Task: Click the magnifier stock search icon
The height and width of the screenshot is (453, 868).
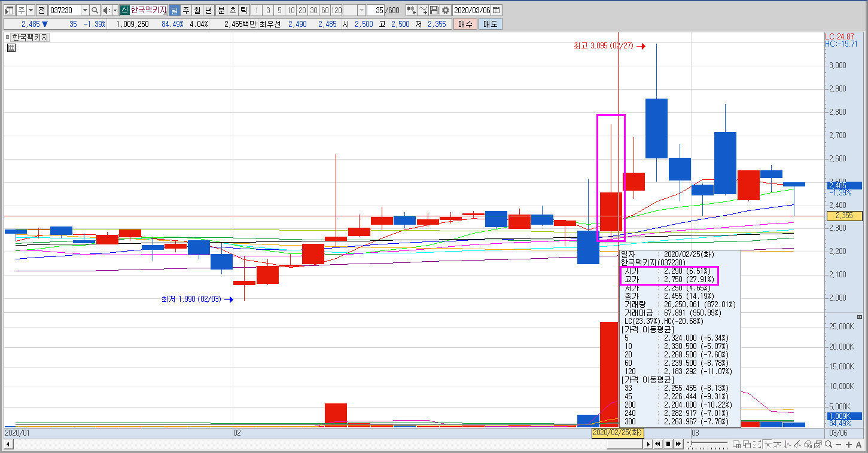Action: pyautogui.click(x=95, y=10)
